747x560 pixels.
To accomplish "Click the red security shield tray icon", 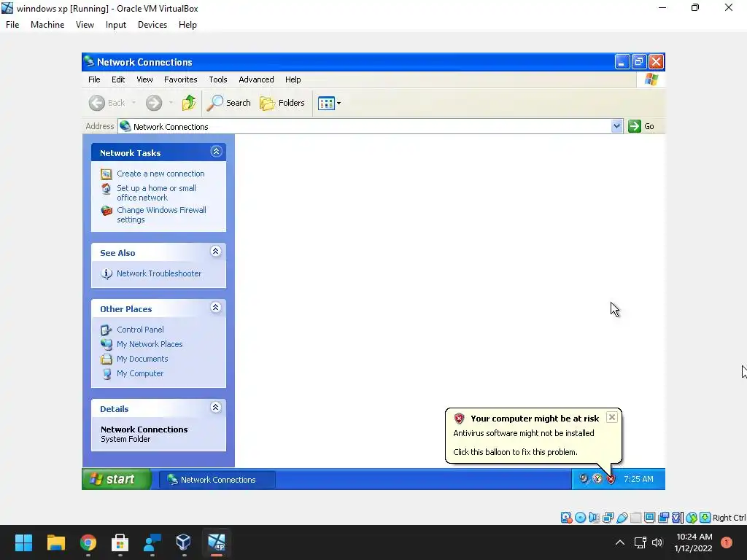I will [x=611, y=479].
